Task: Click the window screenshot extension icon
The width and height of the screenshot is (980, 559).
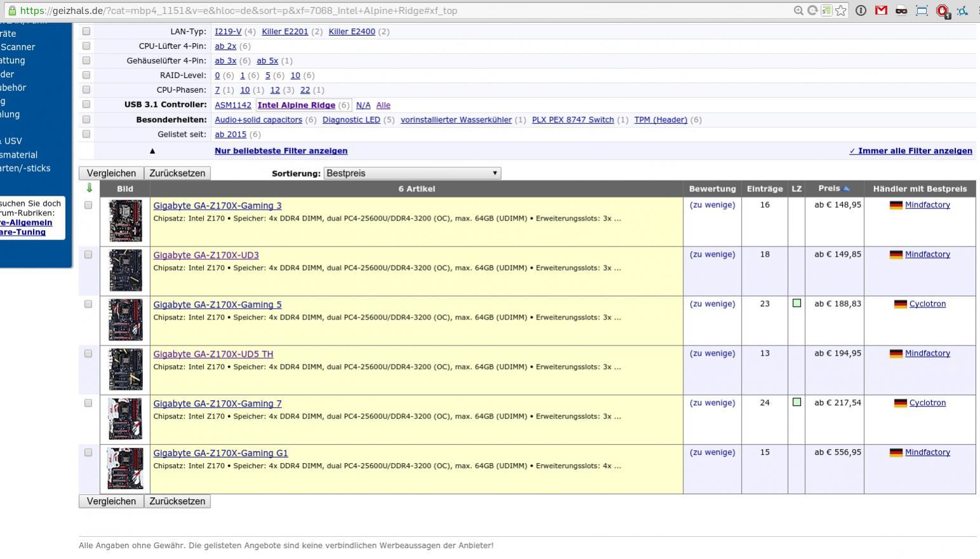Action: click(x=922, y=10)
